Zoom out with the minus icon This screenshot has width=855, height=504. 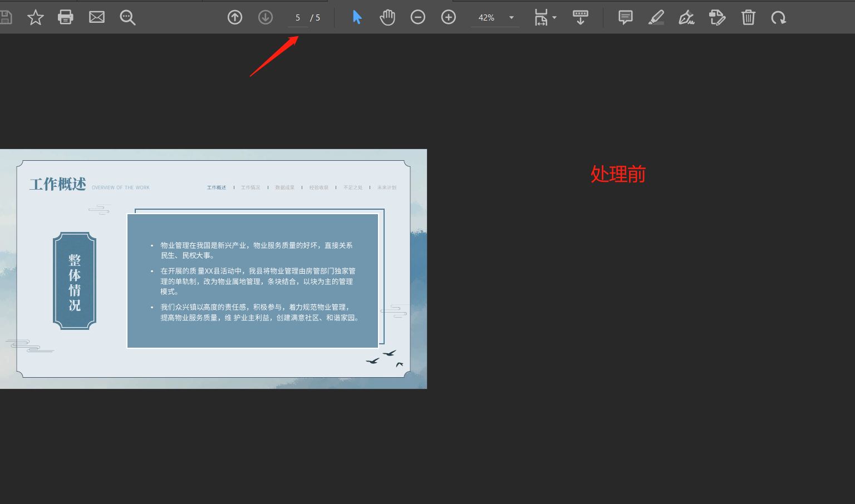[418, 17]
